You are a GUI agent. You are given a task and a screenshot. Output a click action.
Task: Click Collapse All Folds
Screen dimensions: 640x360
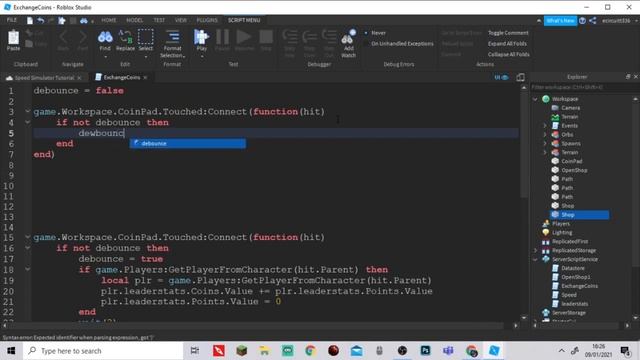coord(509,54)
